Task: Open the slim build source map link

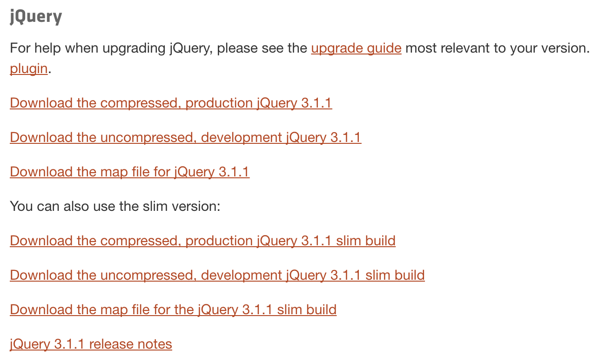Action: [x=173, y=310]
